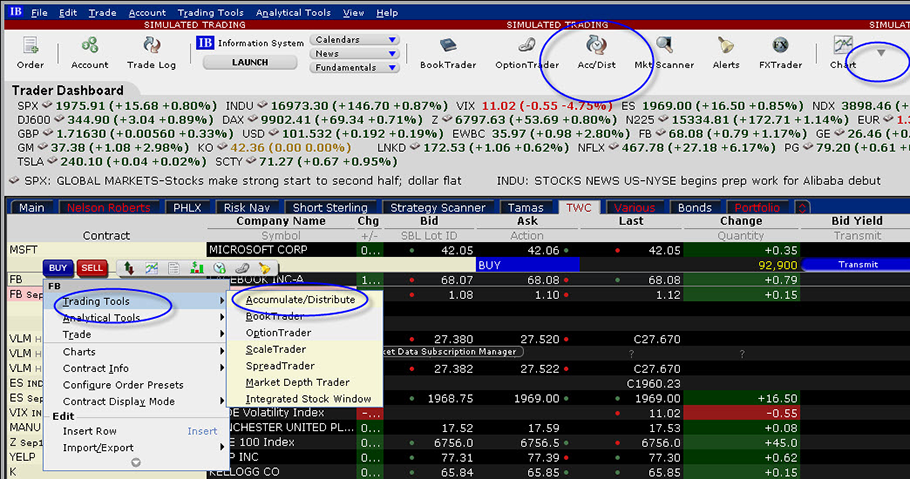The height and width of the screenshot is (479, 910).
Task: Expand the Trade context submenu
Action: (138, 334)
